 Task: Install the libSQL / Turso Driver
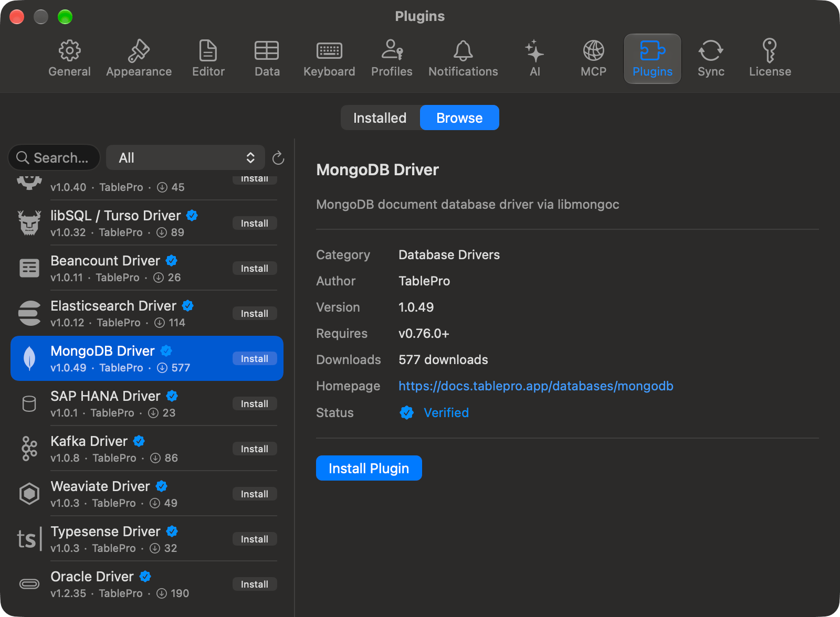click(x=255, y=224)
